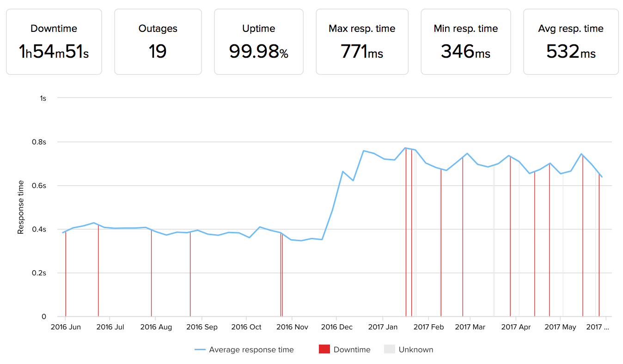Viewport: 623px width, 364px height.
Task: Open the Uptime 99.98% card
Action: pos(259,42)
